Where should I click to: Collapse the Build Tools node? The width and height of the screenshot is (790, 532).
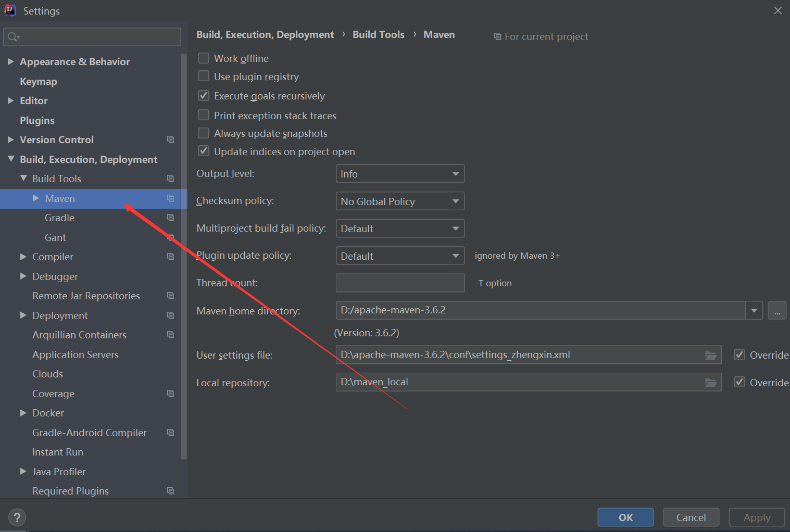coord(23,178)
